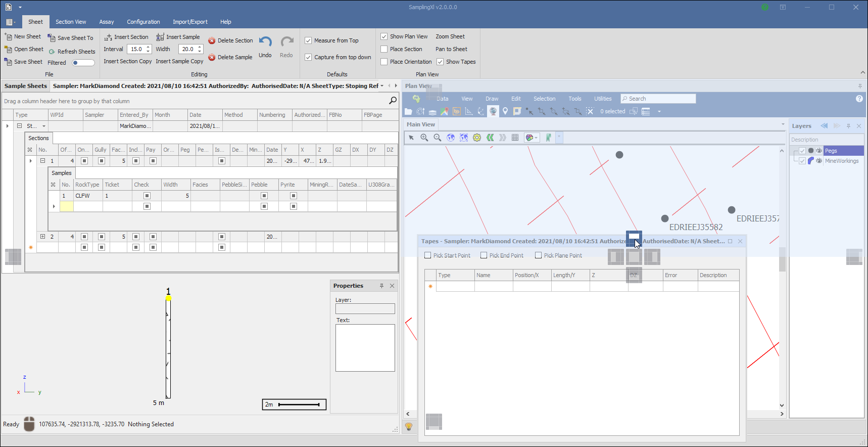Open the color theme dropdown in Main View
Screen dimensions: 868x447
click(x=536, y=138)
